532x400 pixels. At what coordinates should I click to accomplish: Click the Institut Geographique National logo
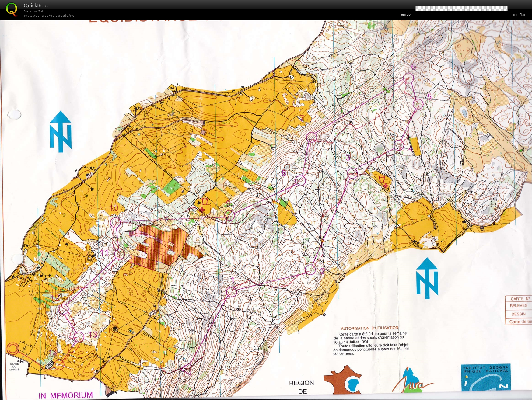tap(485, 378)
